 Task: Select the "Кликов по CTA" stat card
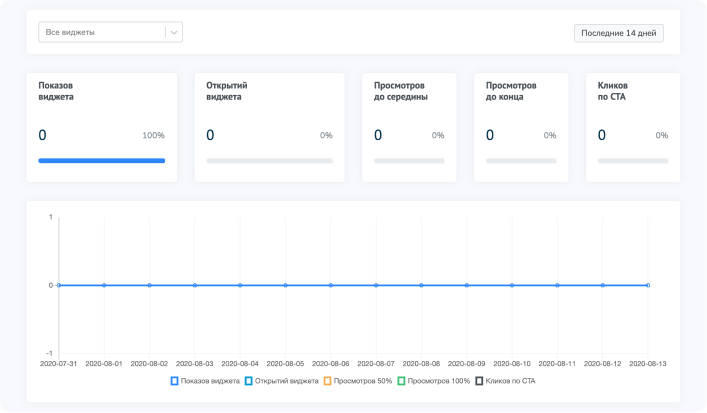point(633,127)
